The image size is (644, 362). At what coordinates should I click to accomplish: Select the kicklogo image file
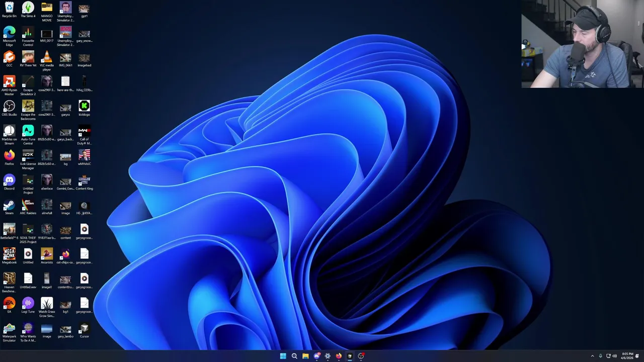click(x=84, y=109)
